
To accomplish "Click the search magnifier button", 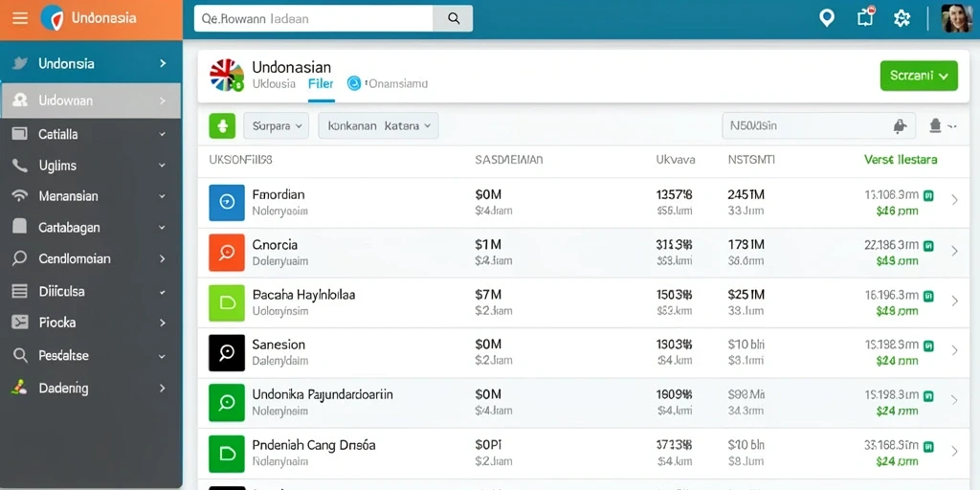I will pos(453,19).
